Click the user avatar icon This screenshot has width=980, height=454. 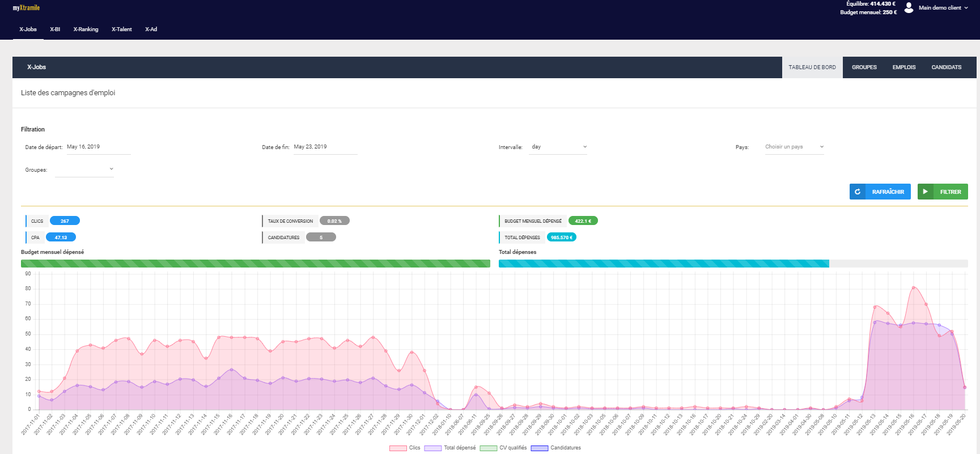point(909,7)
